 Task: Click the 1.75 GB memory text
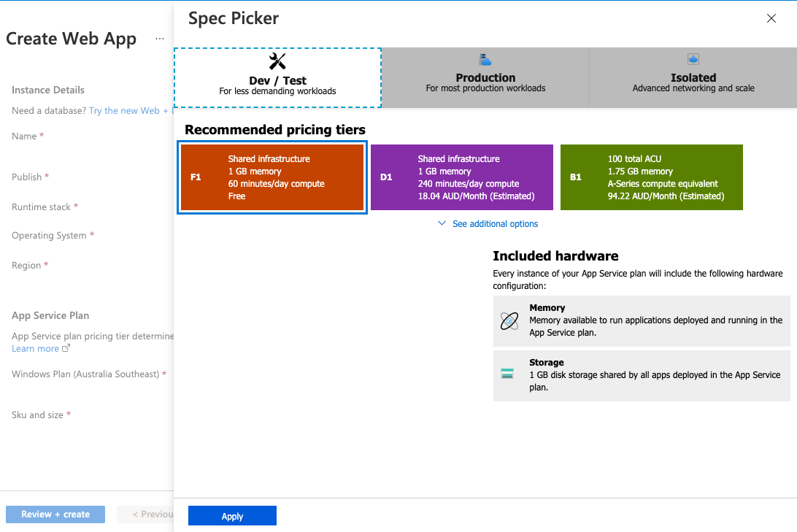pos(641,171)
